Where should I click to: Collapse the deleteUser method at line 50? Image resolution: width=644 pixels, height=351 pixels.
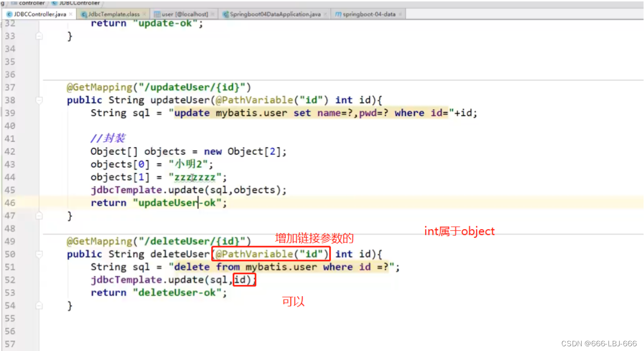coord(39,254)
